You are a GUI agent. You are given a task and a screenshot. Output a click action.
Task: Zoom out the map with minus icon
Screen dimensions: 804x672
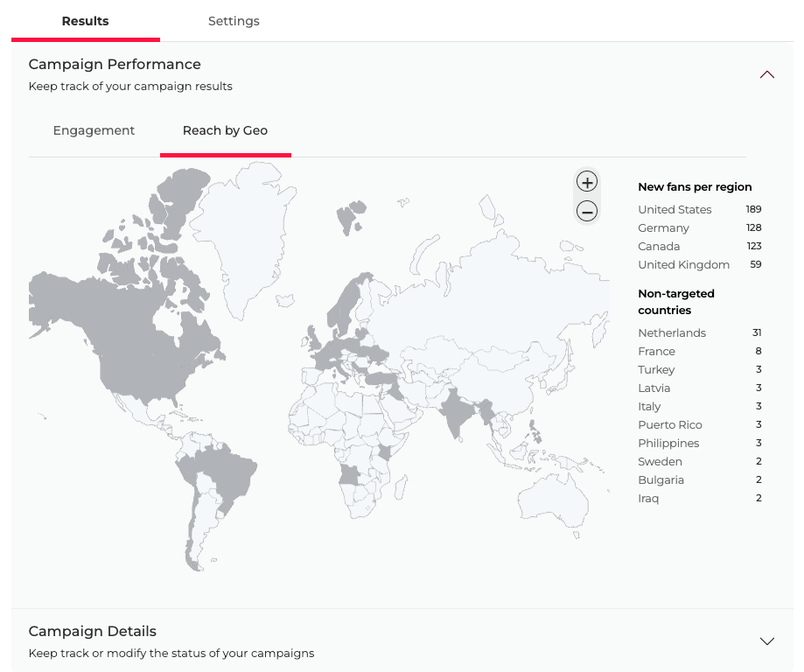(587, 212)
